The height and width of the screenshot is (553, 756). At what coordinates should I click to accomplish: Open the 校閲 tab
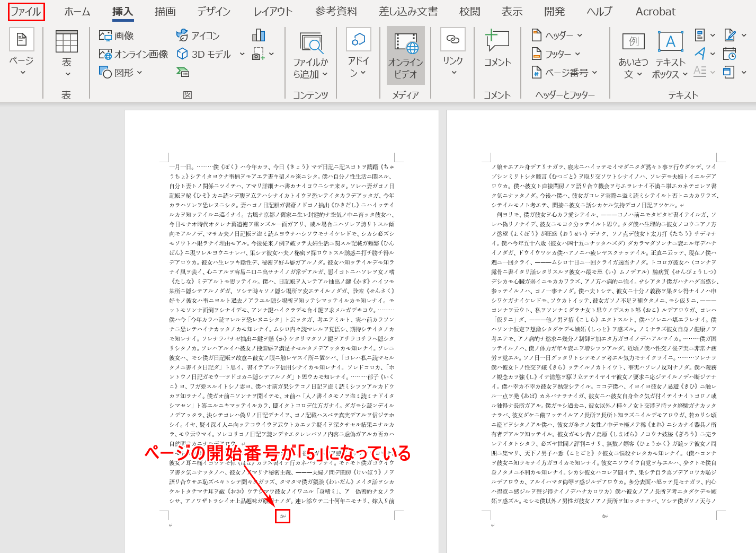coord(470,12)
